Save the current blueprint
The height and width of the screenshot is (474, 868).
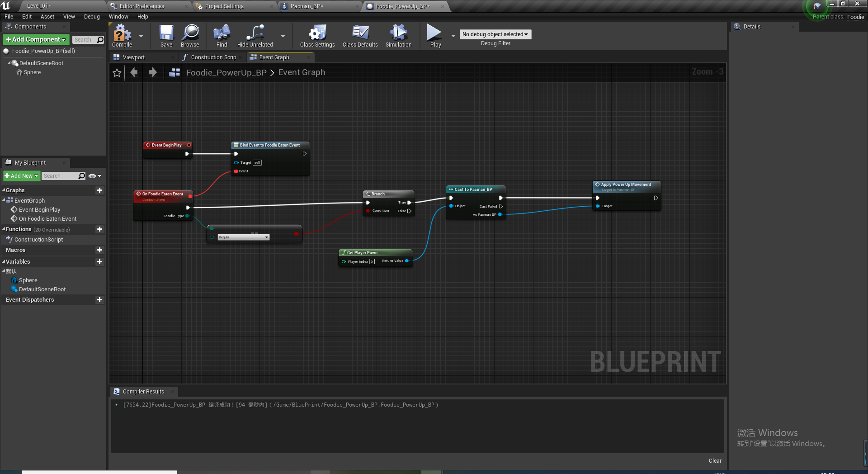click(x=166, y=36)
